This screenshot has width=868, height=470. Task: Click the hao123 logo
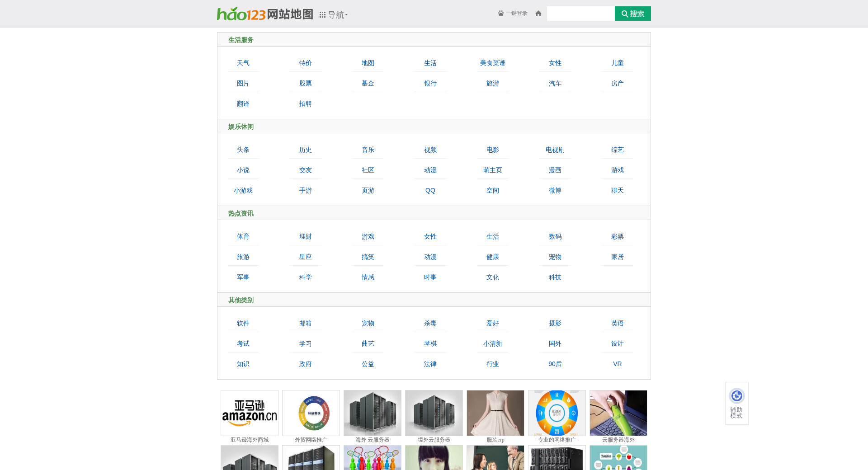(241, 14)
